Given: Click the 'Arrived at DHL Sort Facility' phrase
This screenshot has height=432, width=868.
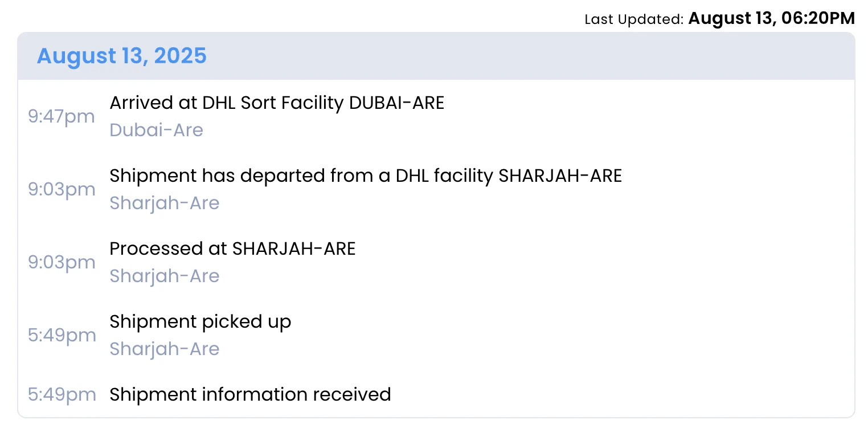Looking at the screenshot, I should (227, 103).
